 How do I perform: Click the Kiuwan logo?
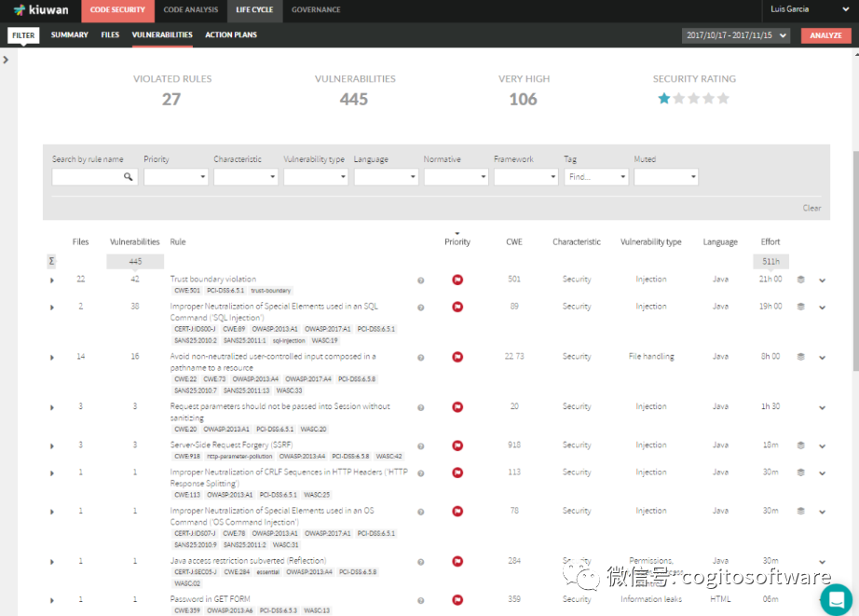point(41,10)
